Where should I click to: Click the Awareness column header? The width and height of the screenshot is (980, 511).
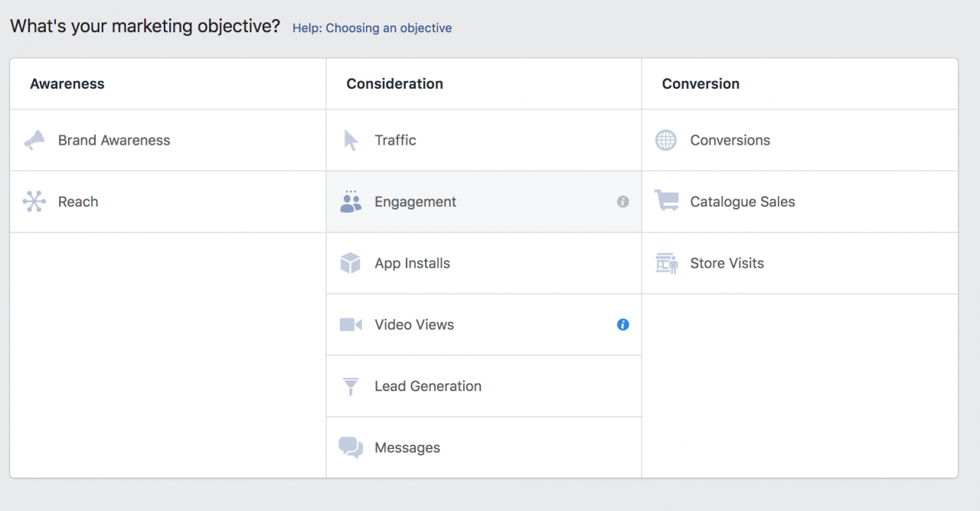(x=67, y=83)
